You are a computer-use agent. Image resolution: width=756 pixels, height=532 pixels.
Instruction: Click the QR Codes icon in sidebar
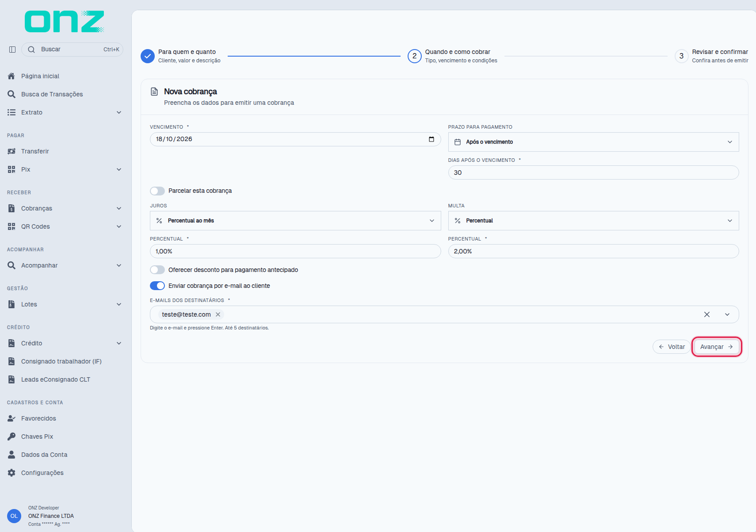pos(11,226)
